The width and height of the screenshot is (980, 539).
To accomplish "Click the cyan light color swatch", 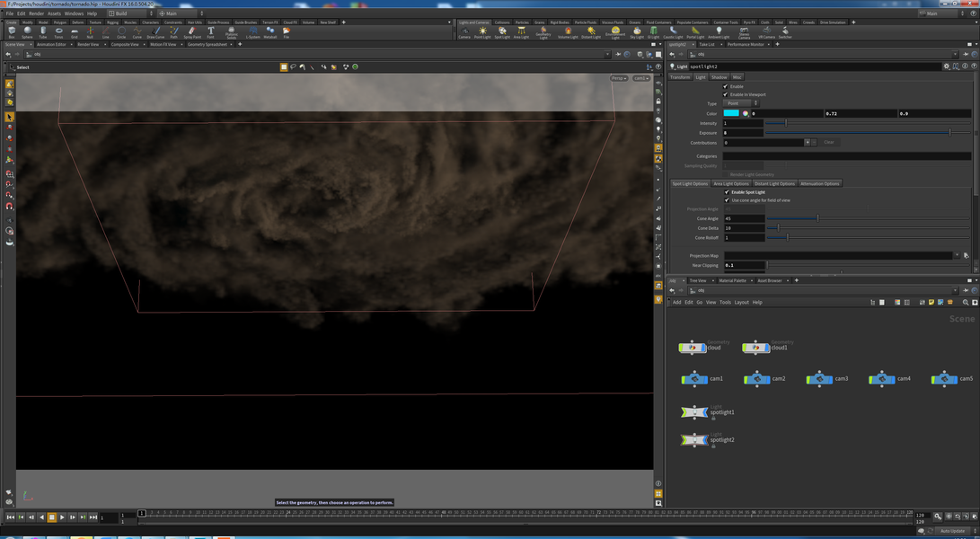I will coord(731,114).
